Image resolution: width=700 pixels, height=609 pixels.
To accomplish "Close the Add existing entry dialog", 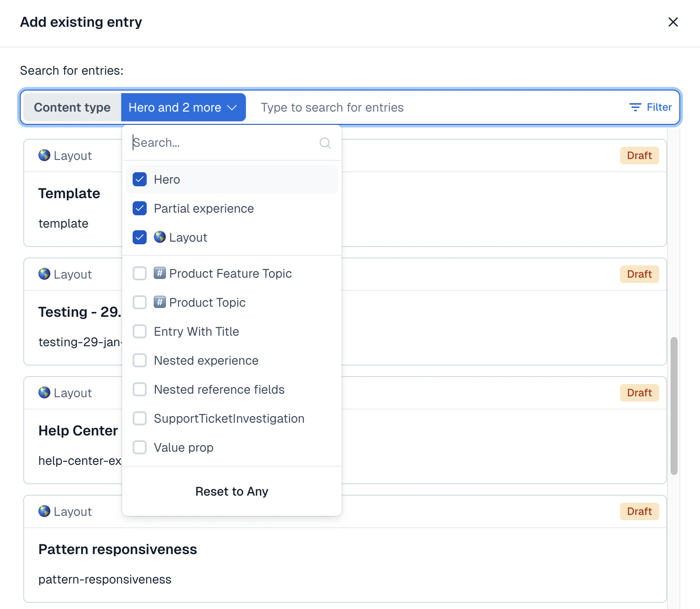I will pos(673,22).
